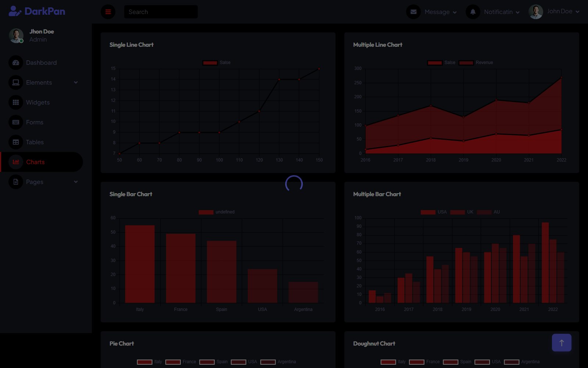
Task: Open the Dashboard menu item
Action: pos(42,63)
